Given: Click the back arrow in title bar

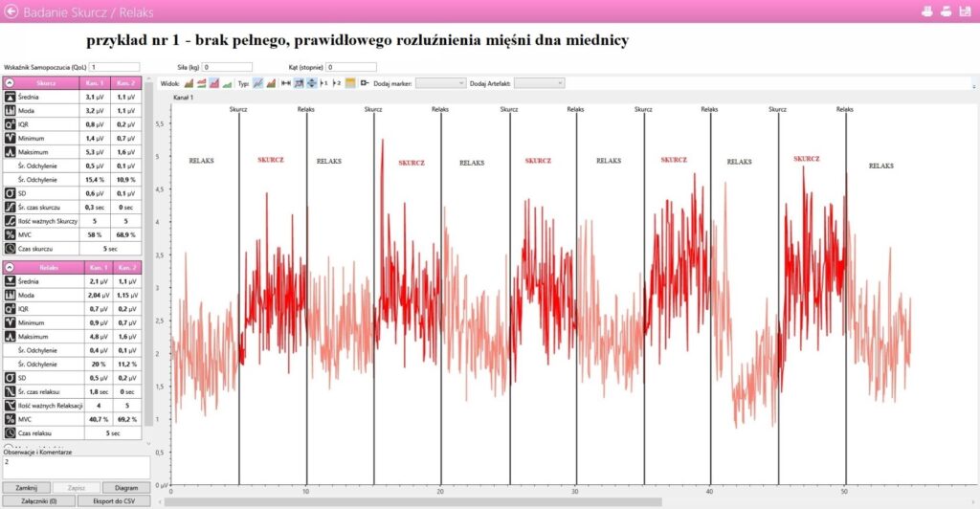Looking at the screenshot, I should 11,12.
